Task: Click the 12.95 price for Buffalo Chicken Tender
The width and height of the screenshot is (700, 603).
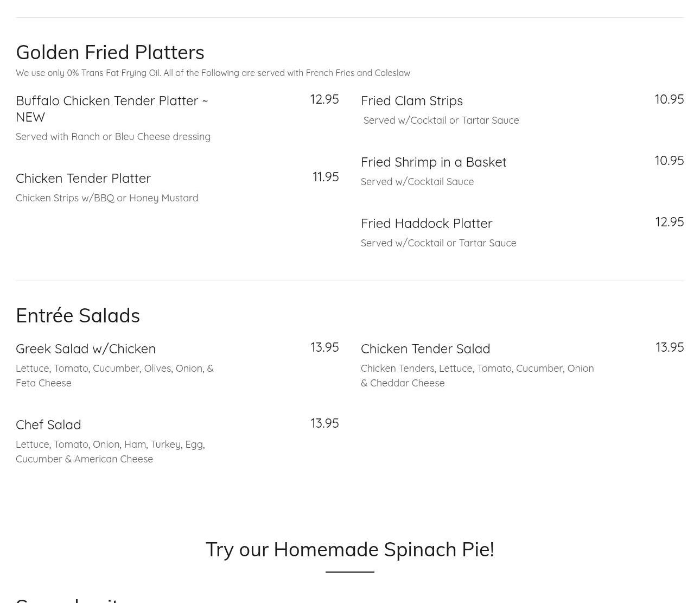Action: (324, 99)
